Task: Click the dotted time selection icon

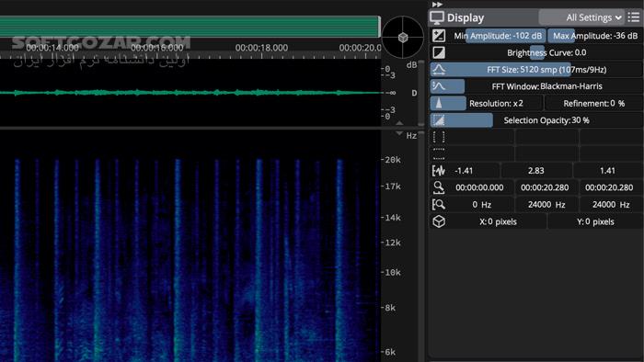Action: point(439,153)
